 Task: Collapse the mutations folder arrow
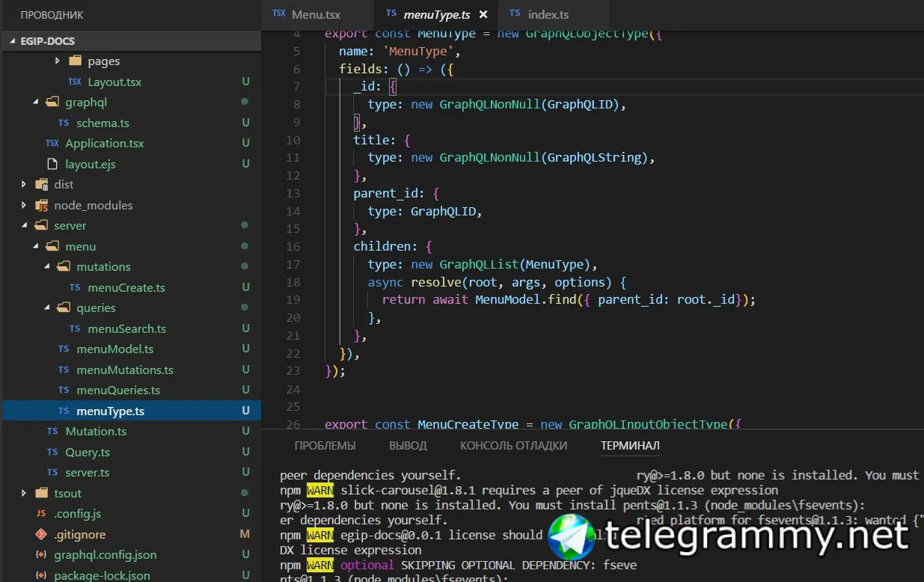pyautogui.click(x=46, y=267)
